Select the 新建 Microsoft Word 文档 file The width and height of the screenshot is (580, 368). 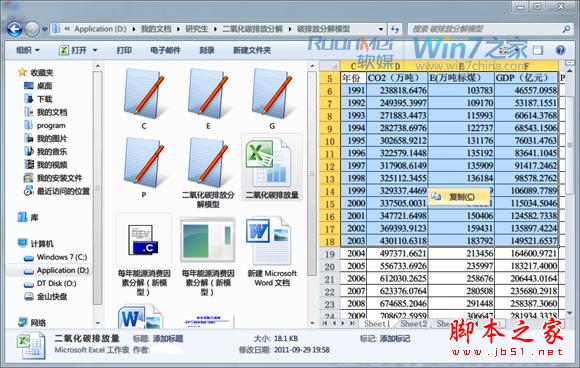click(x=272, y=251)
